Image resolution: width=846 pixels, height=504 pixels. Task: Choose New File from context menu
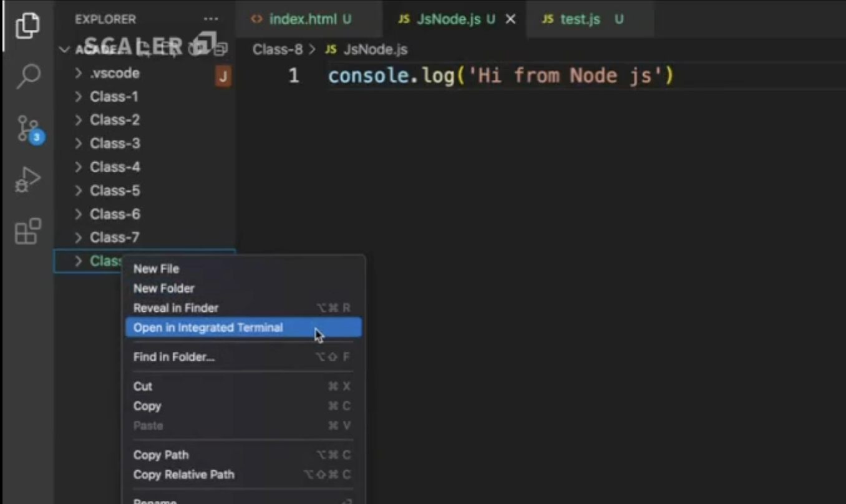pos(156,269)
